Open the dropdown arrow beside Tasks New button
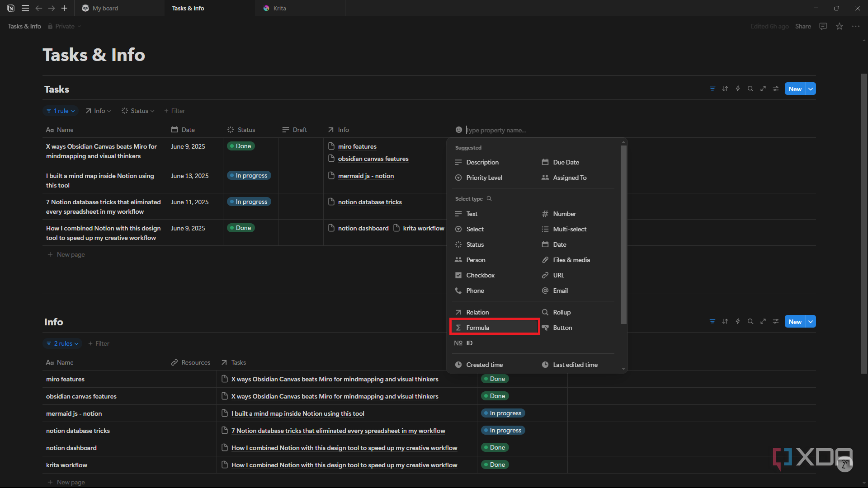Screen dimensions: 868x488 pos(811,89)
